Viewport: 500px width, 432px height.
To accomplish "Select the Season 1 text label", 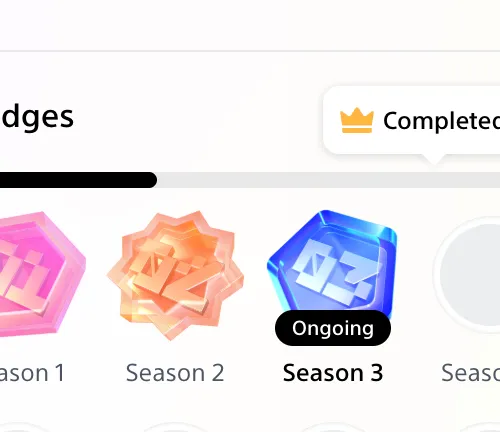I will tap(32, 373).
